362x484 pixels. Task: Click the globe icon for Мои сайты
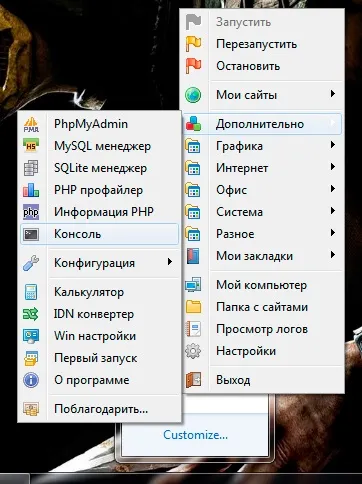point(193,95)
